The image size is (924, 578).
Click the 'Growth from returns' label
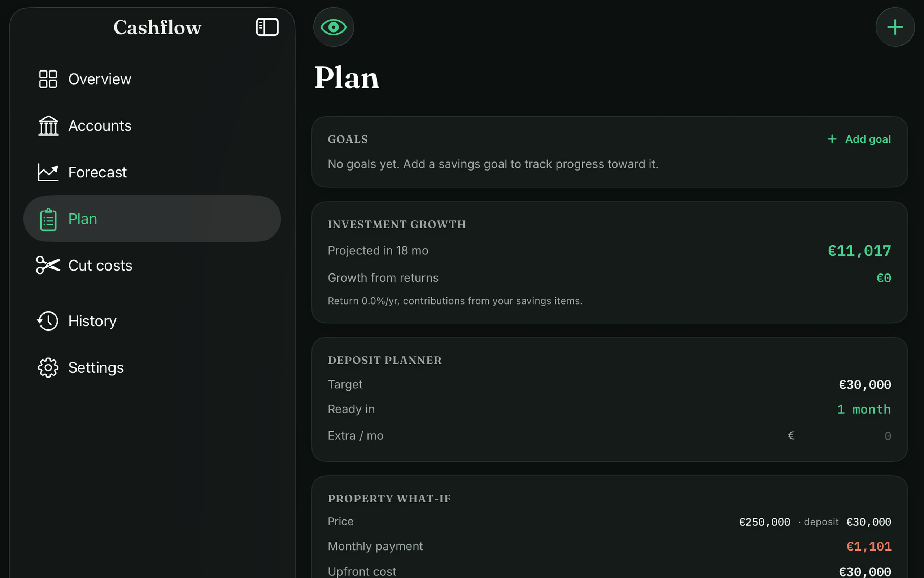pyautogui.click(x=383, y=278)
